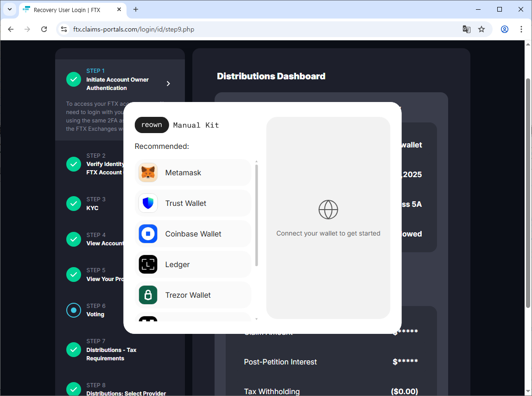Click Step 3 KYC checkmark icon
Screen dimensions: 532x396
point(74,204)
